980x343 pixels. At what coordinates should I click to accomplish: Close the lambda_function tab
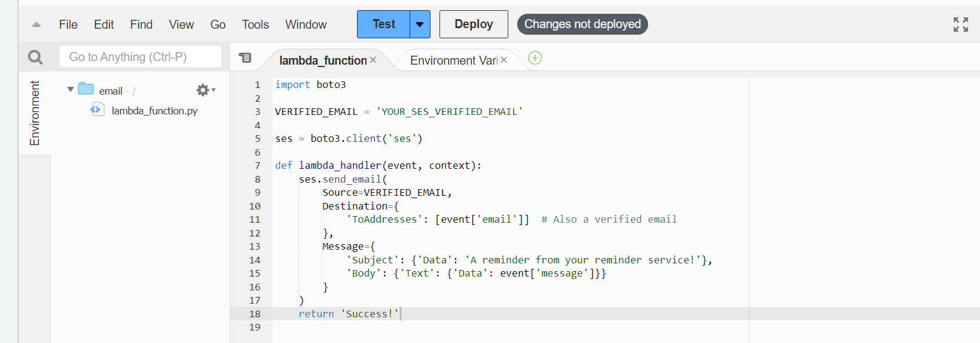point(373,60)
